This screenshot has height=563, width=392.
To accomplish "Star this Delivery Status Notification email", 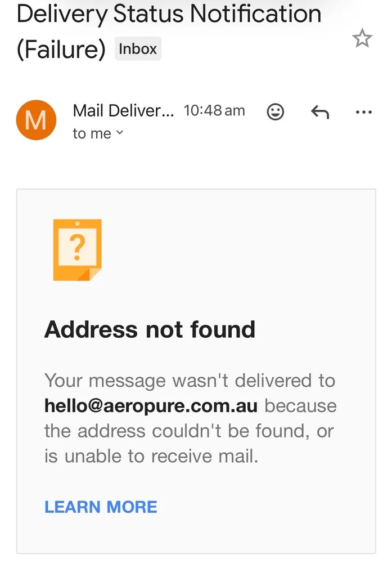I will click(362, 38).
